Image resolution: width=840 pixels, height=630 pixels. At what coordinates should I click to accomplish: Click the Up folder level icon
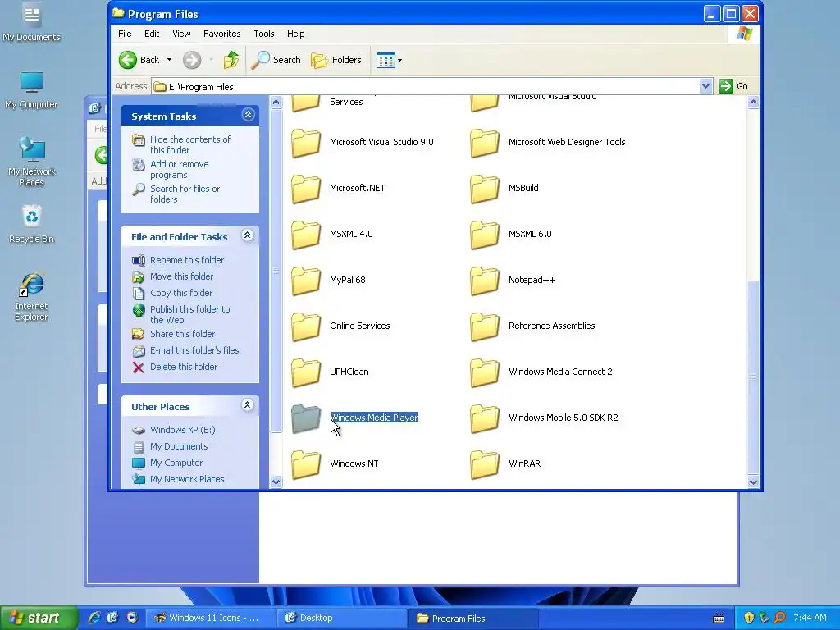(231, 60)
